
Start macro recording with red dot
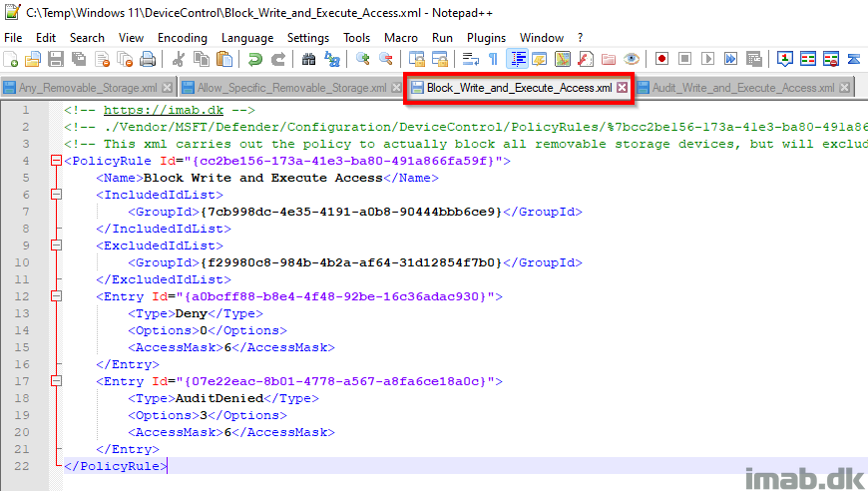click(x=662, y=59)
